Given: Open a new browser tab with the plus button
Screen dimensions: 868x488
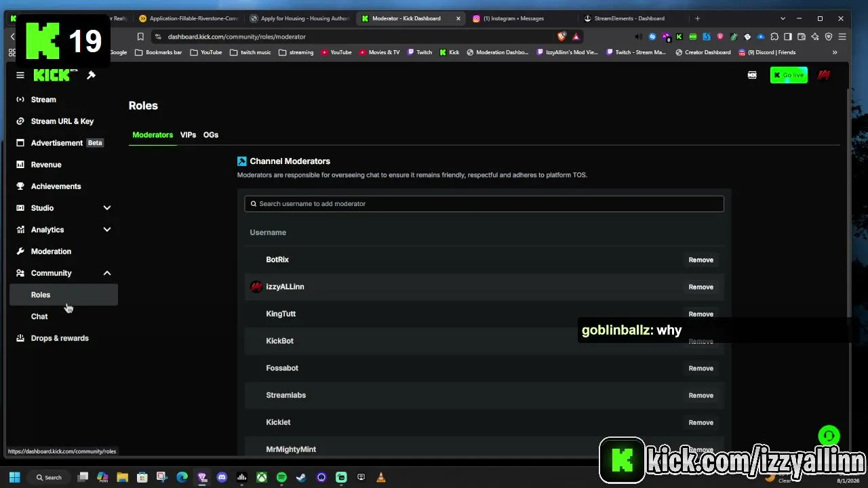Looking at the screenshot, I should (x=697, y=18).
